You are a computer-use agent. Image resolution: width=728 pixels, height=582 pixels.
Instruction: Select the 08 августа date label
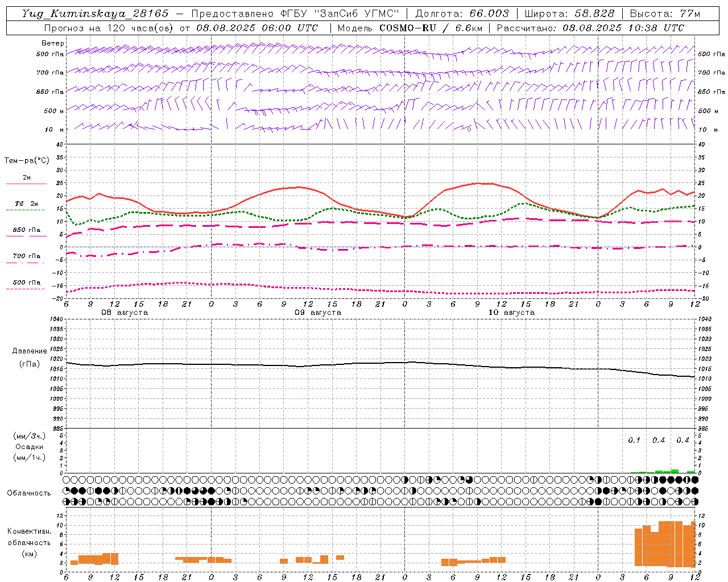click(125, 313)
